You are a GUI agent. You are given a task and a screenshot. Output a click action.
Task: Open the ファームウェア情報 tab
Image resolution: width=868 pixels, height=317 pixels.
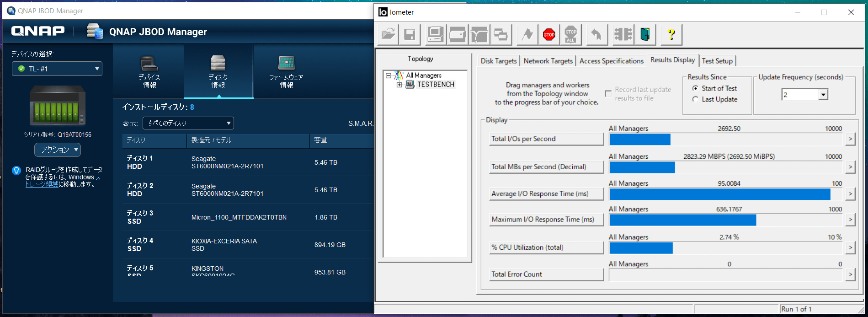[x=286, y=72]
